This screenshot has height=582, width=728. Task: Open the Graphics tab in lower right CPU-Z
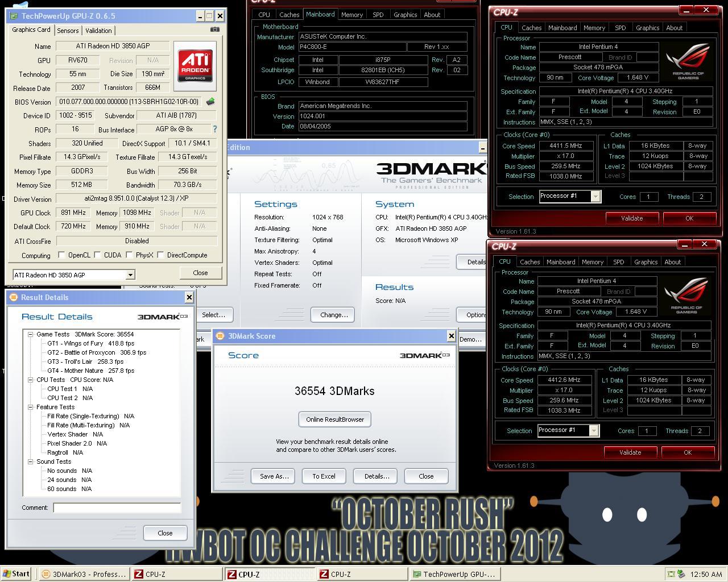tap(646, 262)
